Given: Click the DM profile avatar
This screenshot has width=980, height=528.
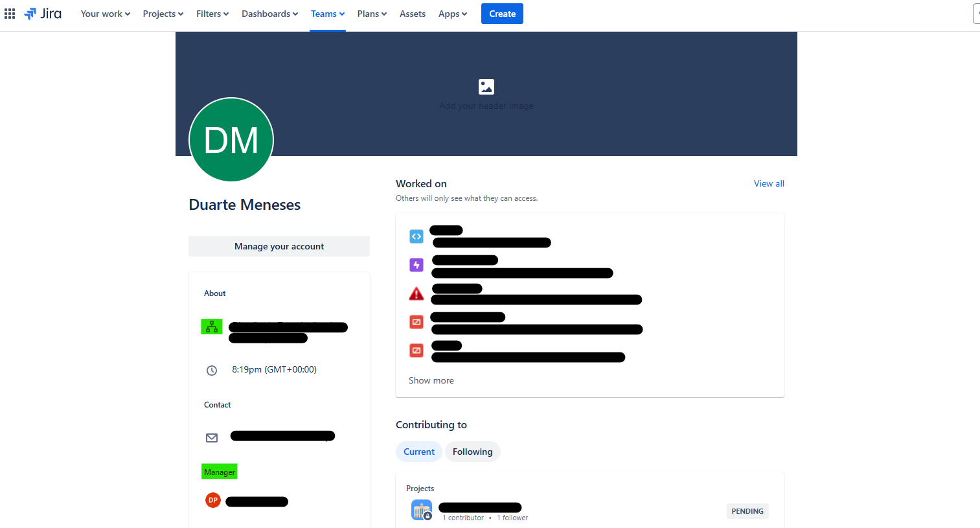Looking at the screenshot, I should click(x=231, y=139).
